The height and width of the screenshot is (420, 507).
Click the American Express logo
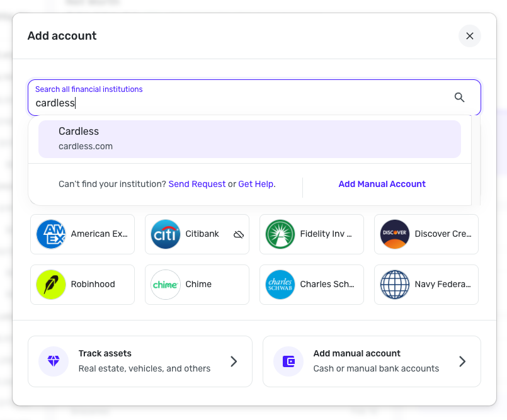51,234
